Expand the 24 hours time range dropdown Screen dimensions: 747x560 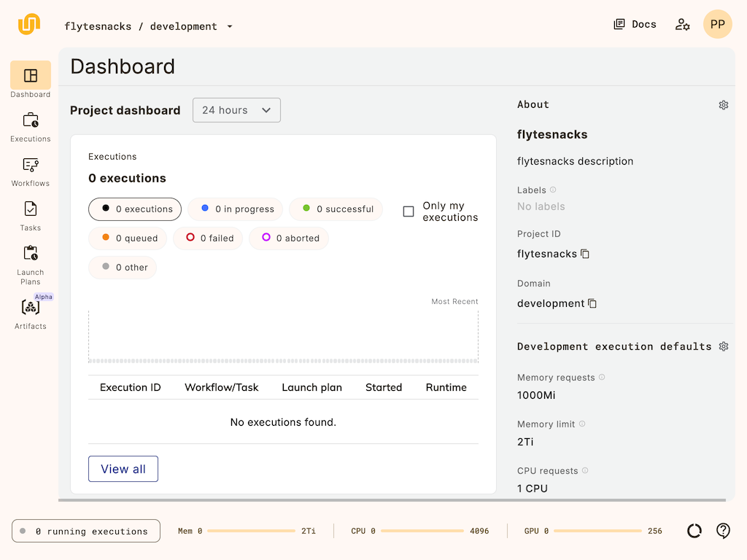(236, 110)
